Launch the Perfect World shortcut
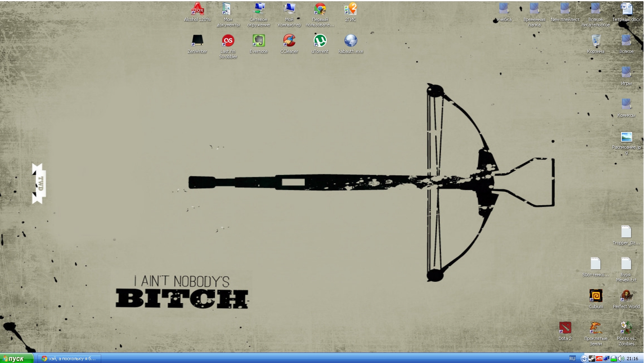This screenshot has width=644, height=363. [626, 299]
